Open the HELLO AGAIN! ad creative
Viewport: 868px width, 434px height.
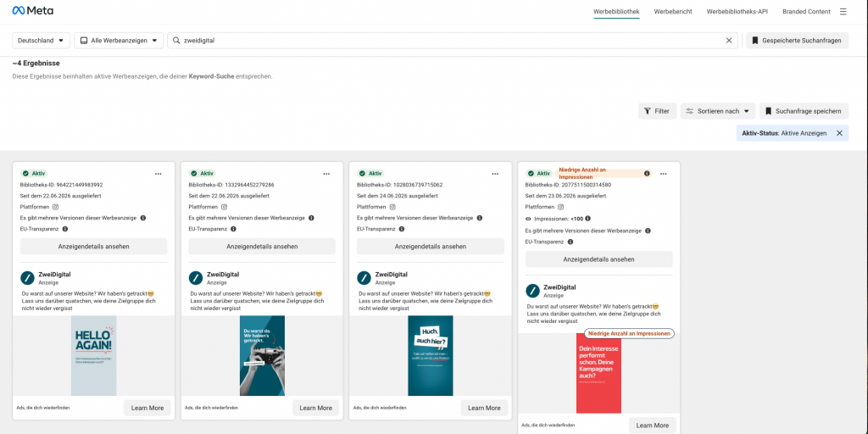pyautogui.click(x=93, y=356)
